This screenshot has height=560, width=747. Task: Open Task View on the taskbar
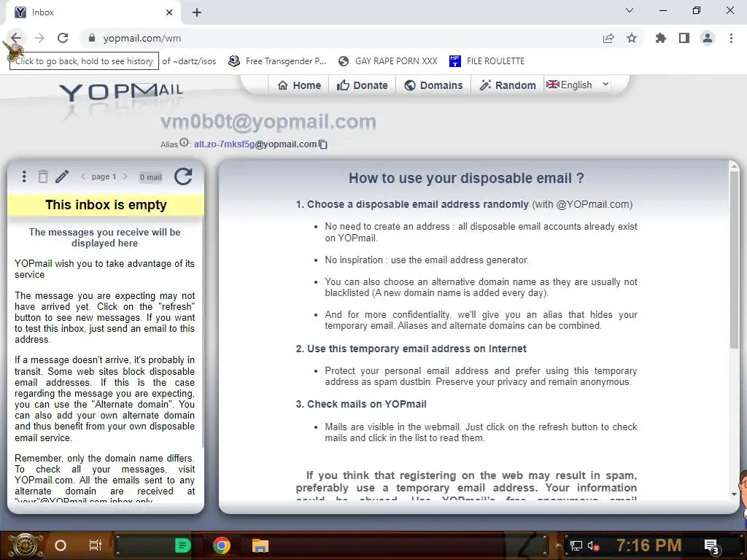(x=96, y=545)
